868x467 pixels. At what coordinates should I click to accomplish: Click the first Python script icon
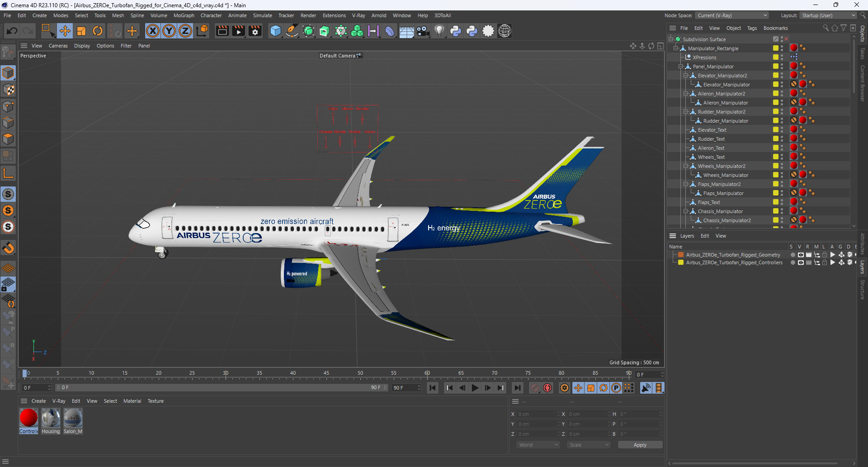pyautogui.click(x=456, y=31)
